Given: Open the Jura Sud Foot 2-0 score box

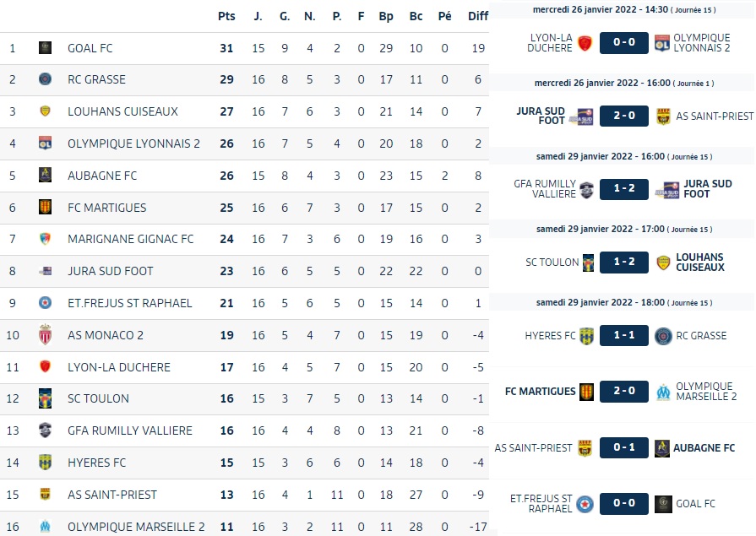Looking at the screenshot, I should coord(624,116).
